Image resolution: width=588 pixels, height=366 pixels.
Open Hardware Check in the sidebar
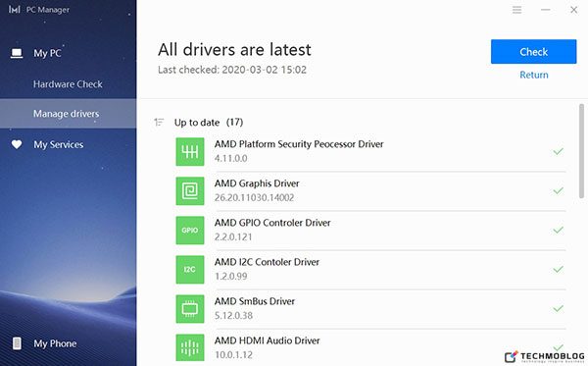coord(68,84)
